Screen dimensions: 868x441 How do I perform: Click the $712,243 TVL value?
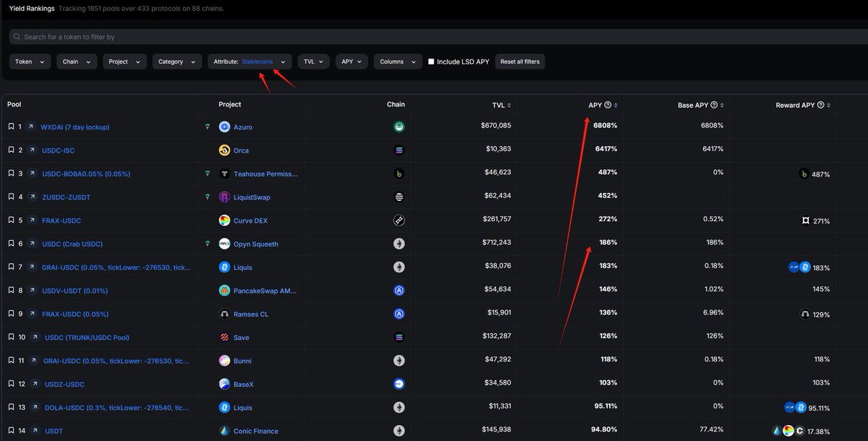(495, 244)
